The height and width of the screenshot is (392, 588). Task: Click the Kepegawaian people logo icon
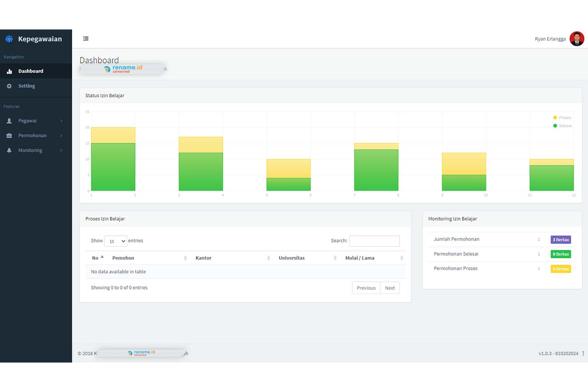pos(9,39)
